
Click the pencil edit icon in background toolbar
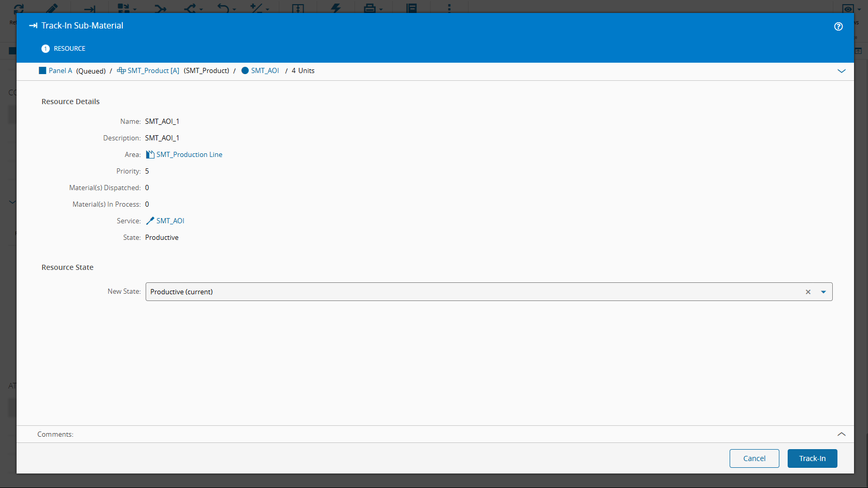[52, 8]
